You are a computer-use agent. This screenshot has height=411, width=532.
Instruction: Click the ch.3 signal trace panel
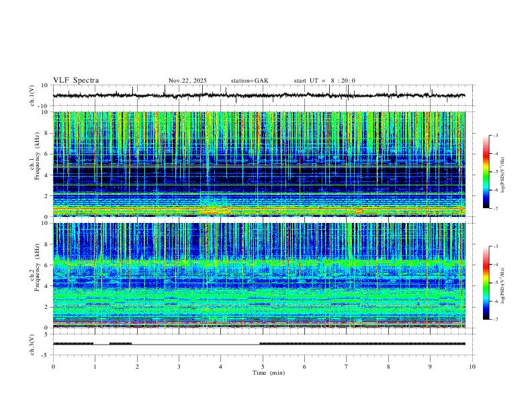(x=263, y=345)
